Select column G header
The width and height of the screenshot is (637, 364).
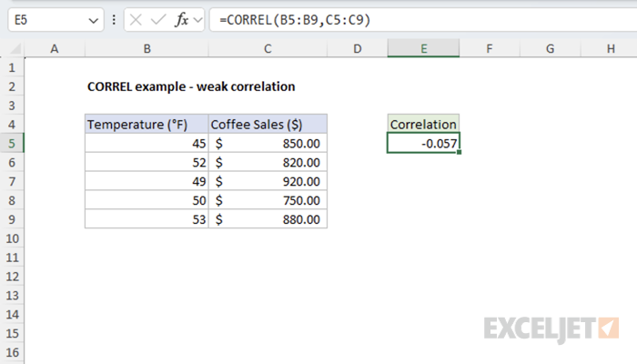(x=550, y=49)
